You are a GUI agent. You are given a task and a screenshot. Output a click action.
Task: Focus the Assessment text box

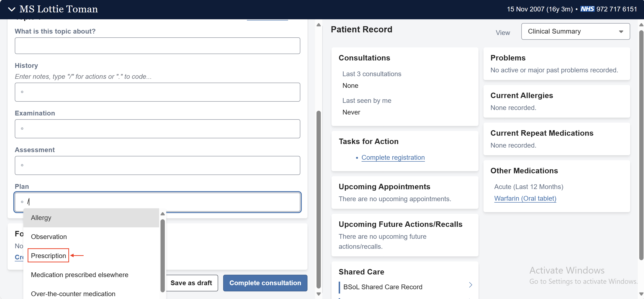coord(157,165)
